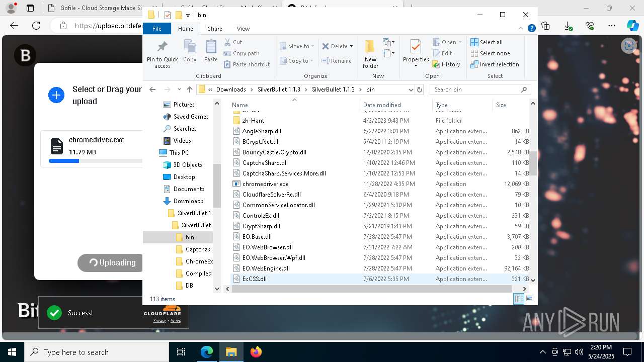Expand the Delete dropdown arrow
Screen dimensions: 644x362
tap(351, 46)
